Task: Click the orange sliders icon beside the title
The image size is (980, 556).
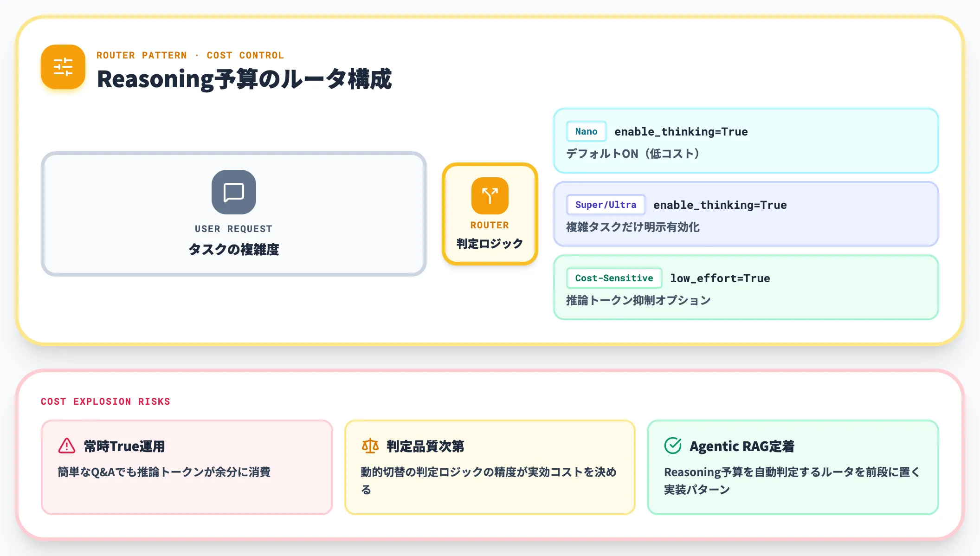Action: (x=63, y=67)
